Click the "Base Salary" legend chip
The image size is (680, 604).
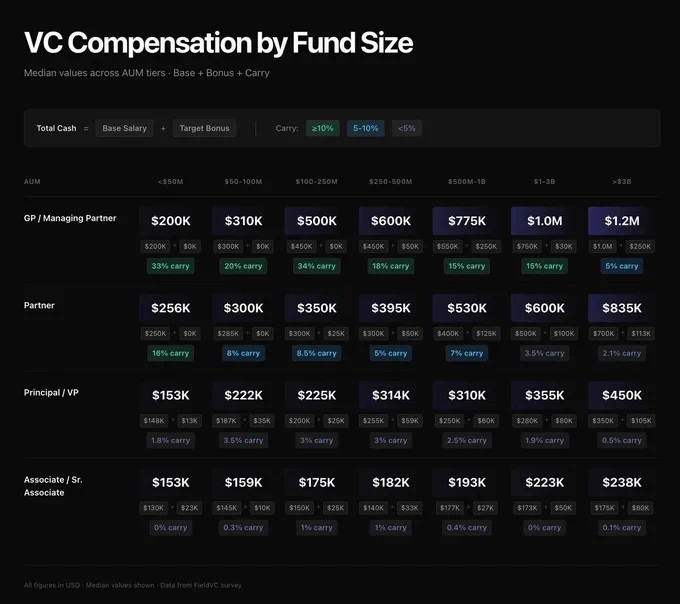124,128
